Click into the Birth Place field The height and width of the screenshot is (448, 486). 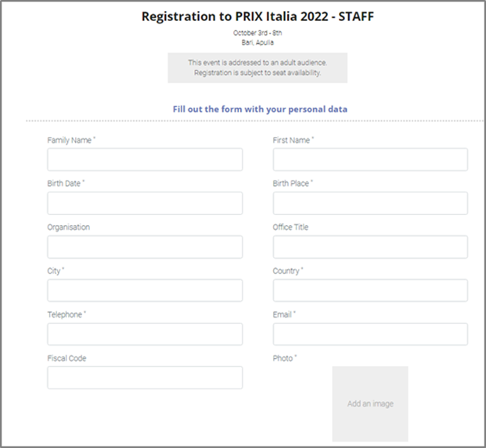370,203
